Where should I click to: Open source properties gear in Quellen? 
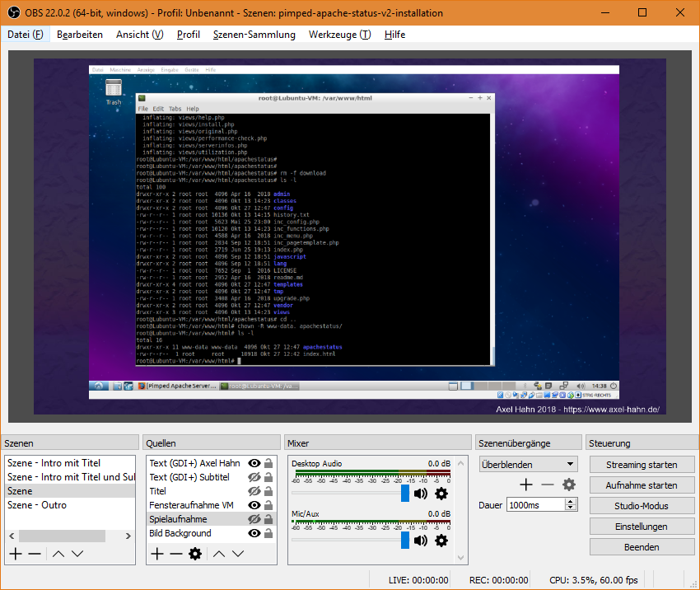pos(195,554)
